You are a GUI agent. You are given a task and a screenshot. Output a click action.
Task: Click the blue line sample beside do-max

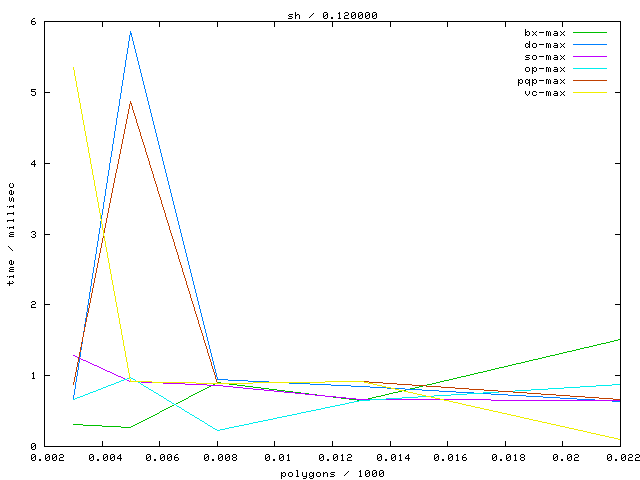click(x=590, y=44)
